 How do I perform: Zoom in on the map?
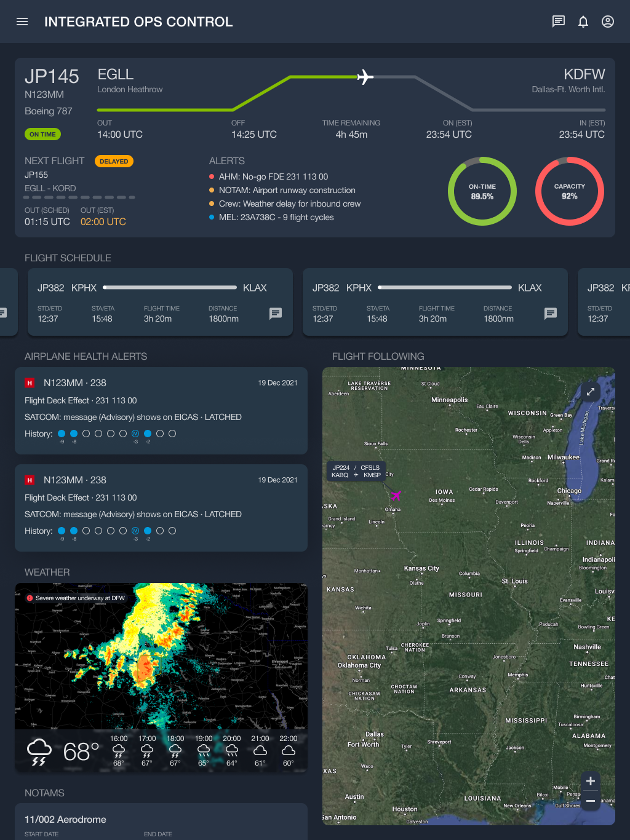[591, 781]
